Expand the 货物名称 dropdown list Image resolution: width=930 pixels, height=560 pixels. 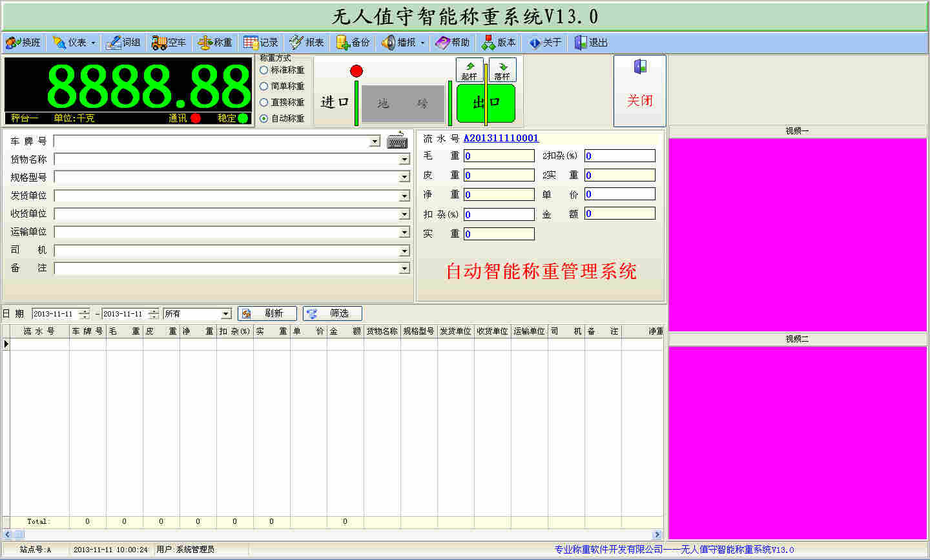coord(404,160)
